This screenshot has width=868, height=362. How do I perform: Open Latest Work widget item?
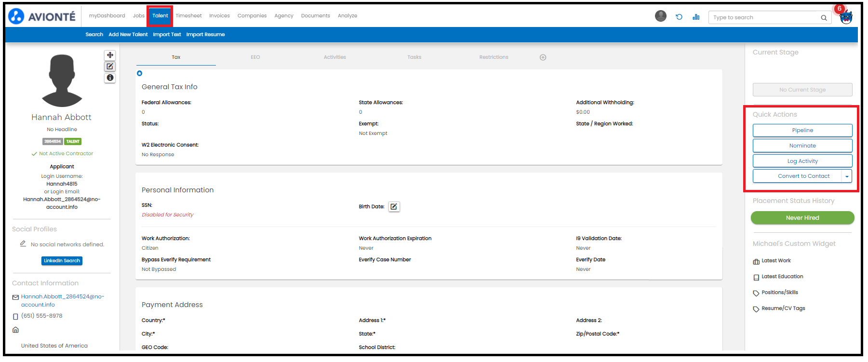point(776,261)
